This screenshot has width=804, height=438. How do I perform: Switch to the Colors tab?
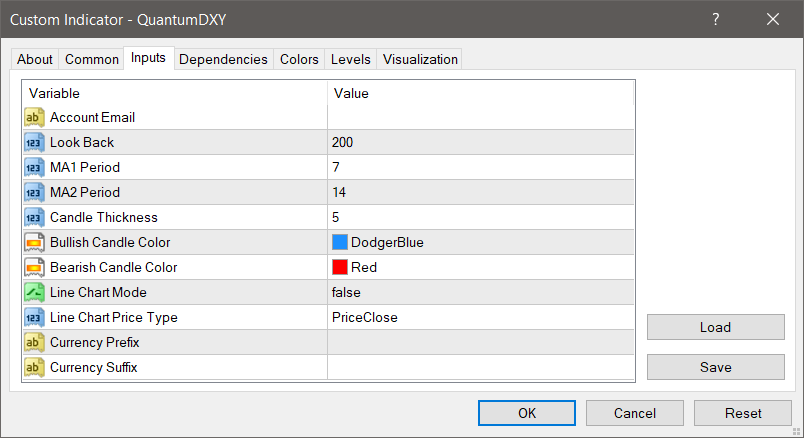coord(299,60)
